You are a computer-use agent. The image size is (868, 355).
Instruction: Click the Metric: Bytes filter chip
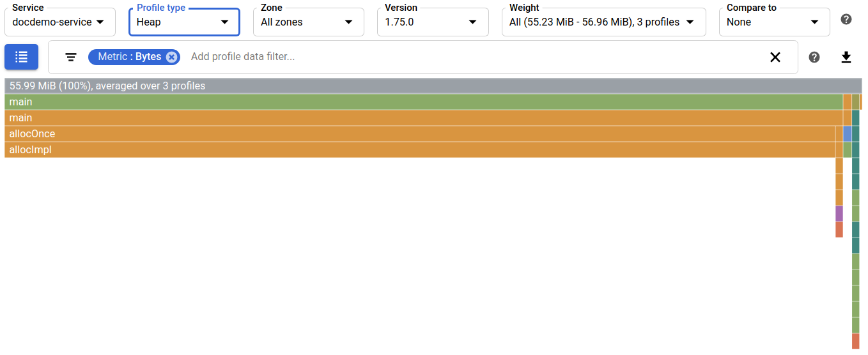129,57
